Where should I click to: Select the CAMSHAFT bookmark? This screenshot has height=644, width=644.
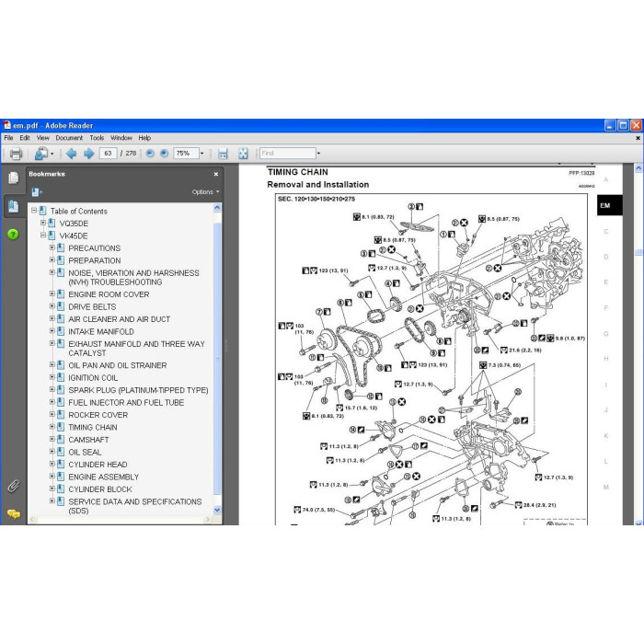click(x=88, y=440)
